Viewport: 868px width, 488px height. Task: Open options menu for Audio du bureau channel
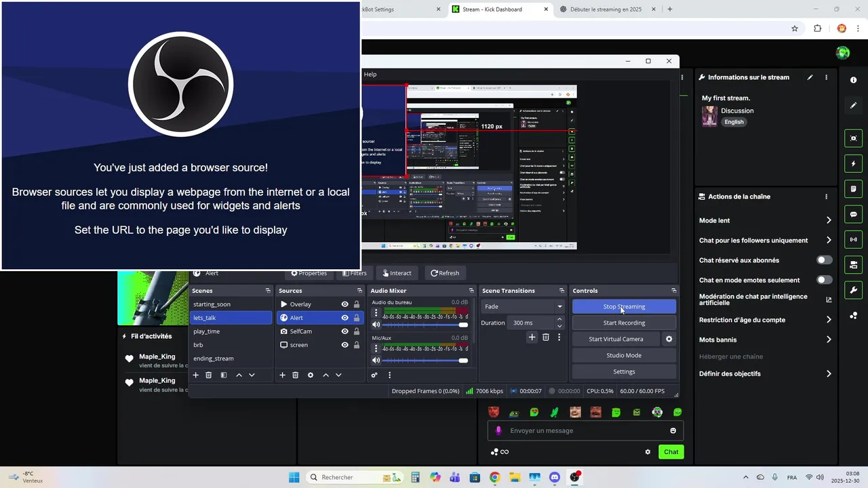[x=376, y=313]
